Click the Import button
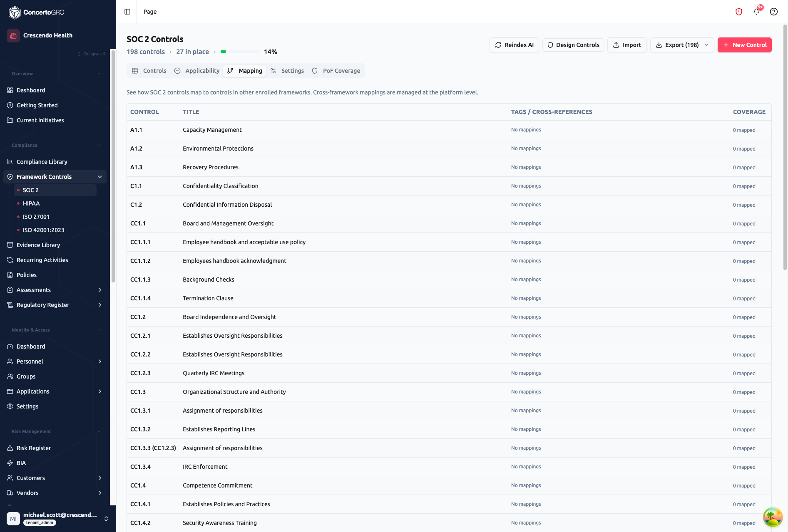This screenshot has width=788, height=532. click(627, 45)
